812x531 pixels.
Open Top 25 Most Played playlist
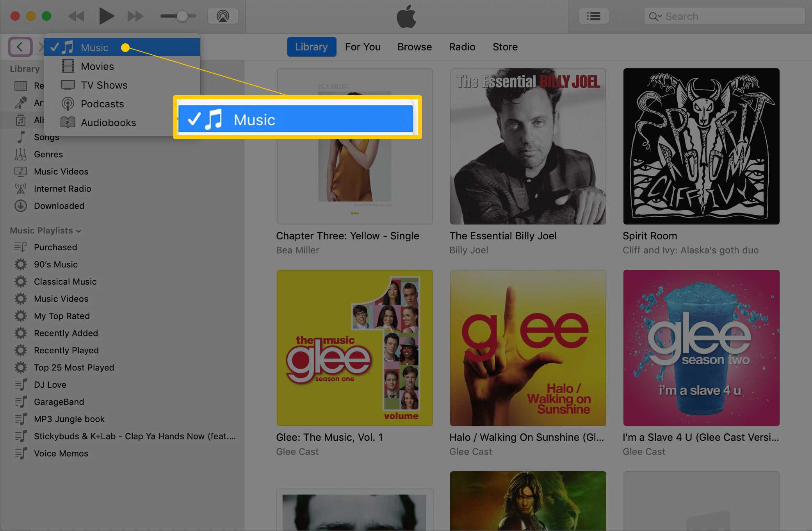click(74, 367)
